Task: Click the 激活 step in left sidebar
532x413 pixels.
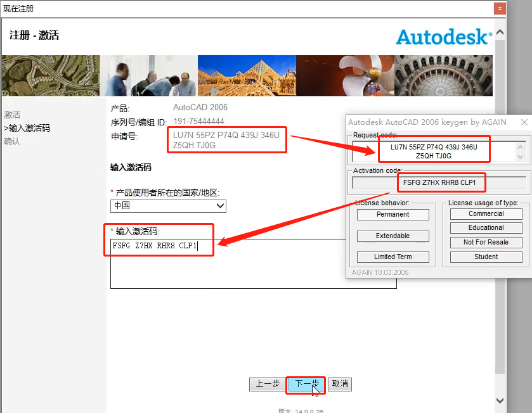Action: tap(12, 115)
